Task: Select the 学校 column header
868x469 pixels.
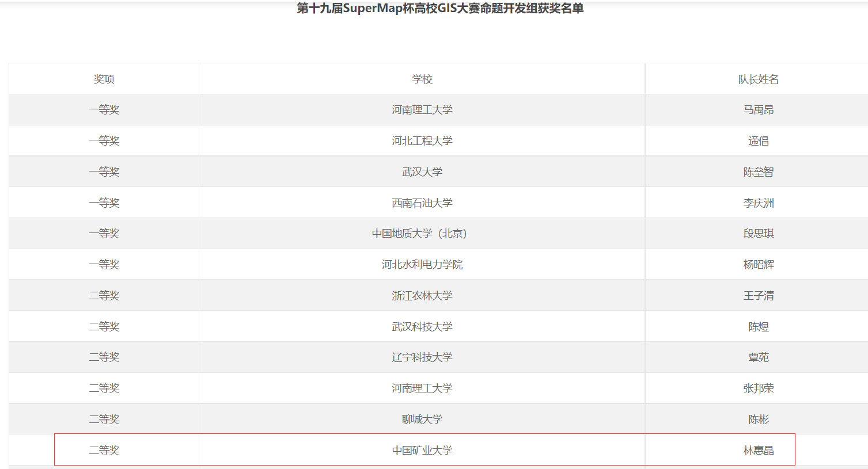Action: point(422,79)
